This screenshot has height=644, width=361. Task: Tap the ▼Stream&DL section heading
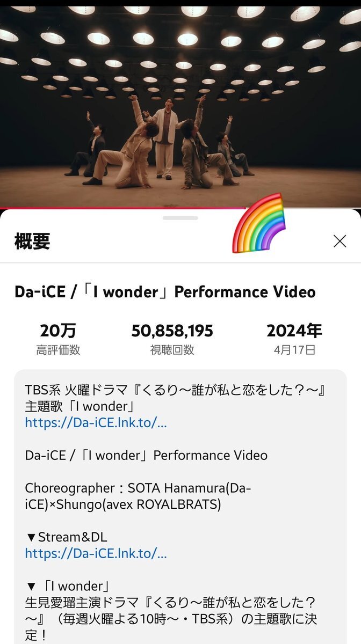coord(67,537)
